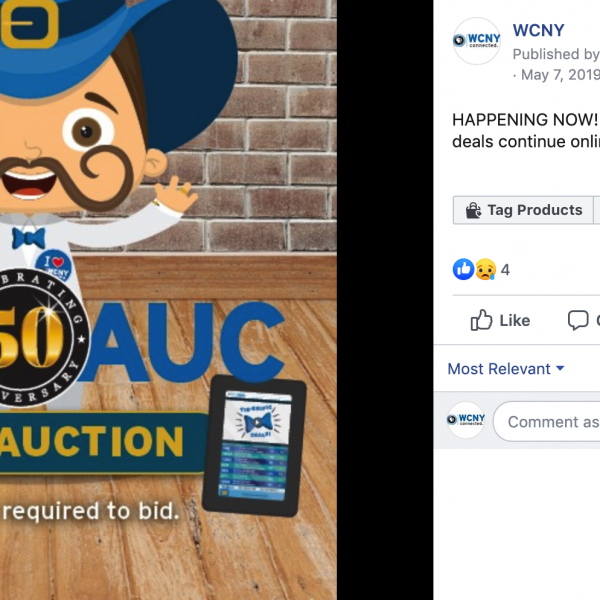
Task: Click the WCNY page name link
Action: [538, 31]
